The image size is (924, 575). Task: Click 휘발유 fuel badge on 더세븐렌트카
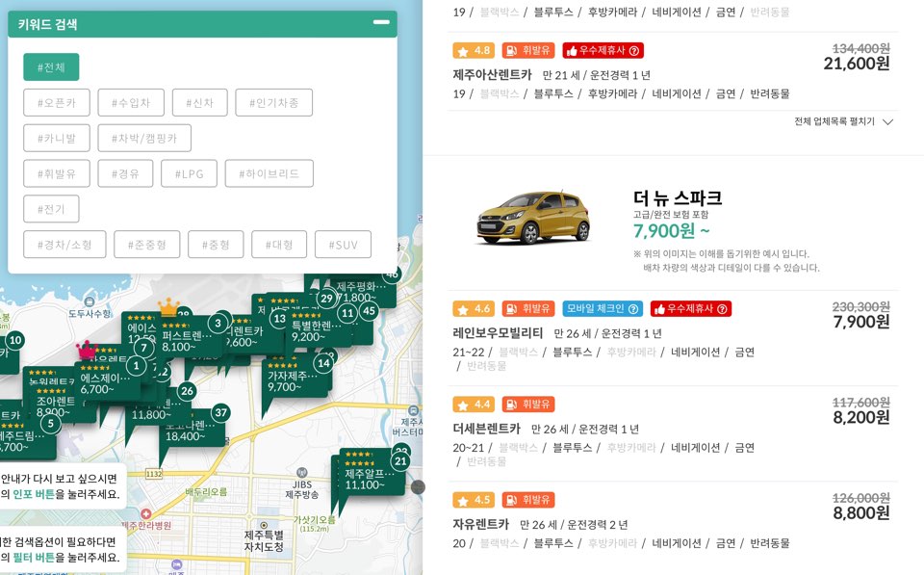point(528,405)
